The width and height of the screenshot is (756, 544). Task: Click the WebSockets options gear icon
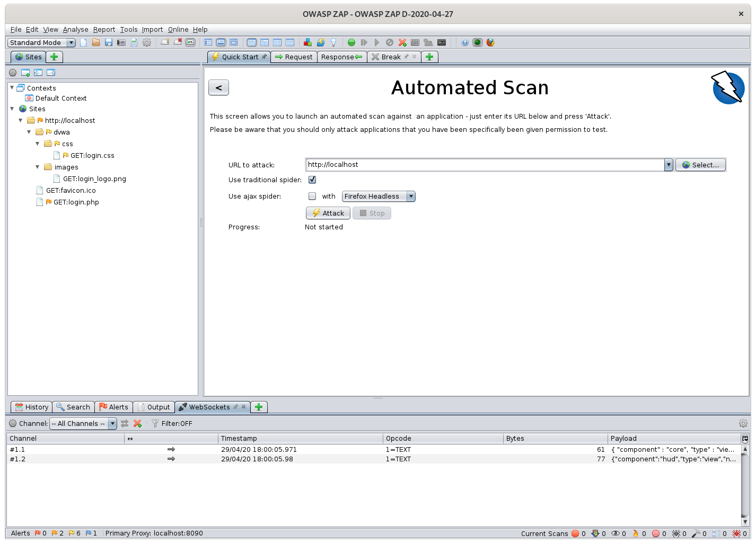743,423
